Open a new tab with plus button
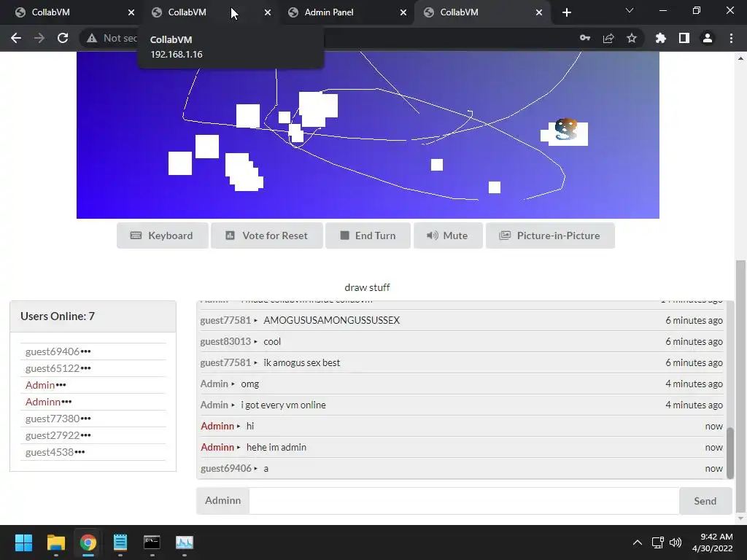 pos(566,12)
